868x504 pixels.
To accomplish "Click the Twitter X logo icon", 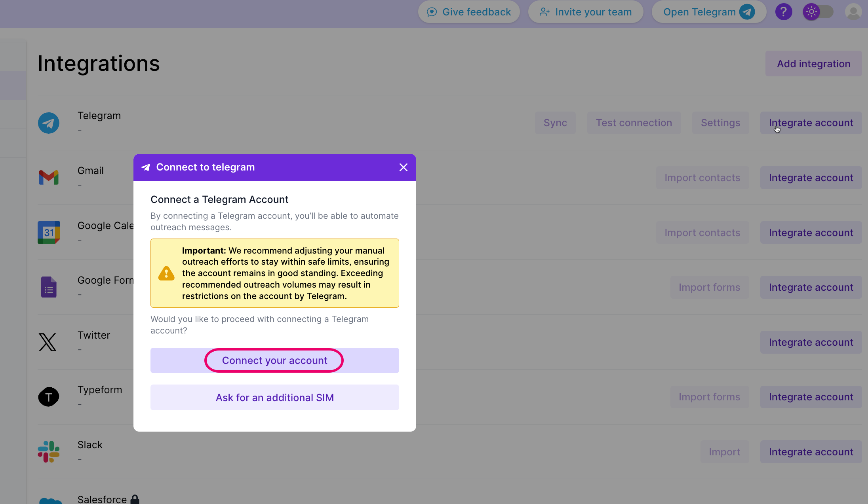I will pos(48,342).
